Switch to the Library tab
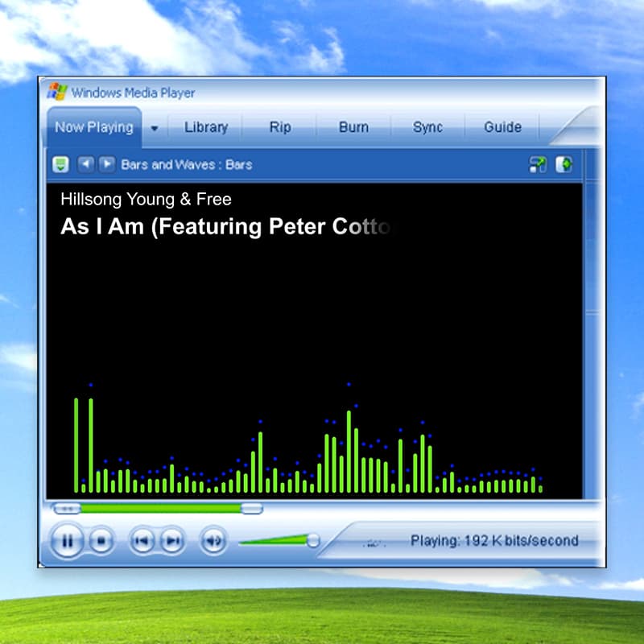This screenshot has width=644, height=644. click(x=206, y=127)
